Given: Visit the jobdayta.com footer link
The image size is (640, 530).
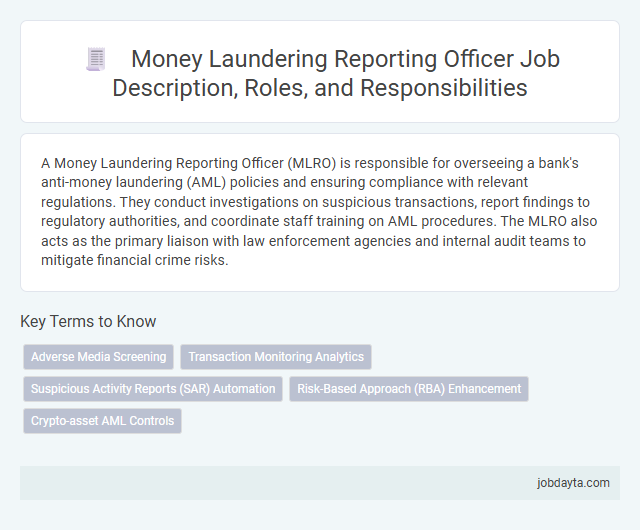Looking at the screenshot, I should (x=573, y=483).
